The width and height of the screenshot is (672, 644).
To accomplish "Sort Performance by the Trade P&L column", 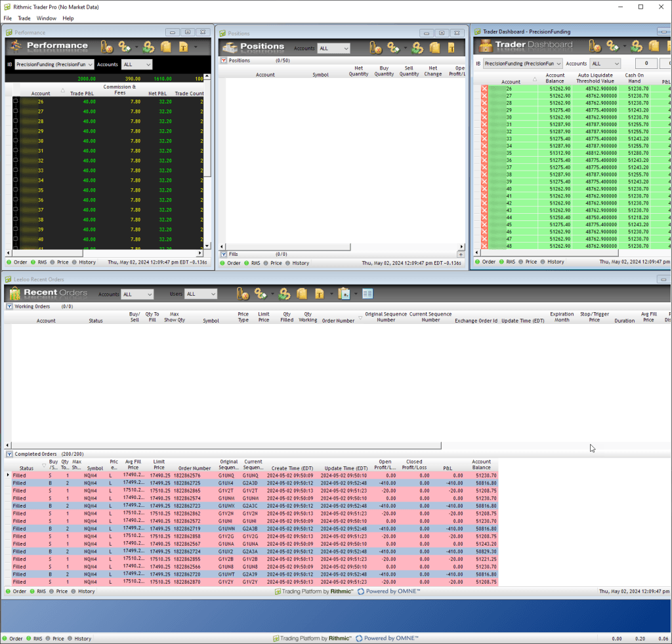I will coord(82,93).
